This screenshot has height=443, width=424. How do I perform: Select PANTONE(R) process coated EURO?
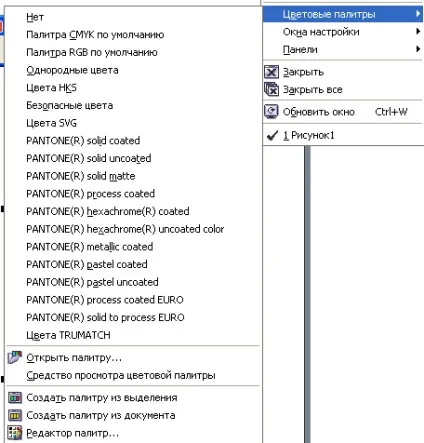(x=133, y=300)
